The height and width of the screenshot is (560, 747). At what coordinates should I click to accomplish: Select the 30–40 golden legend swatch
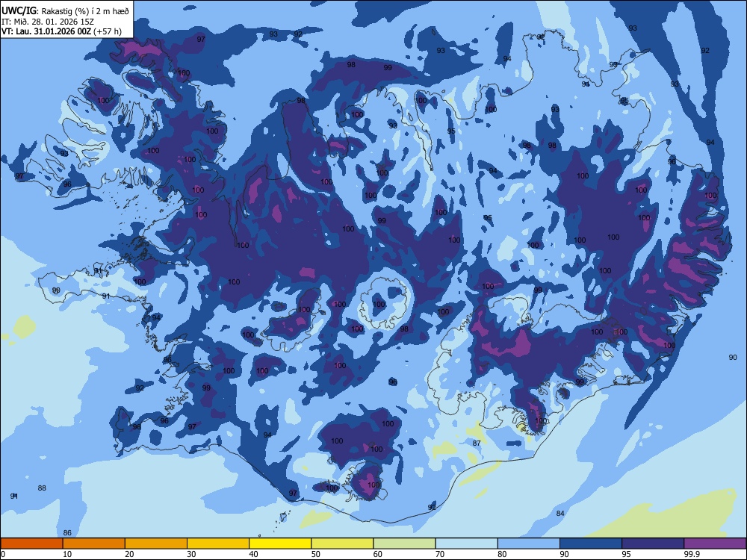(x=218, y=544)
